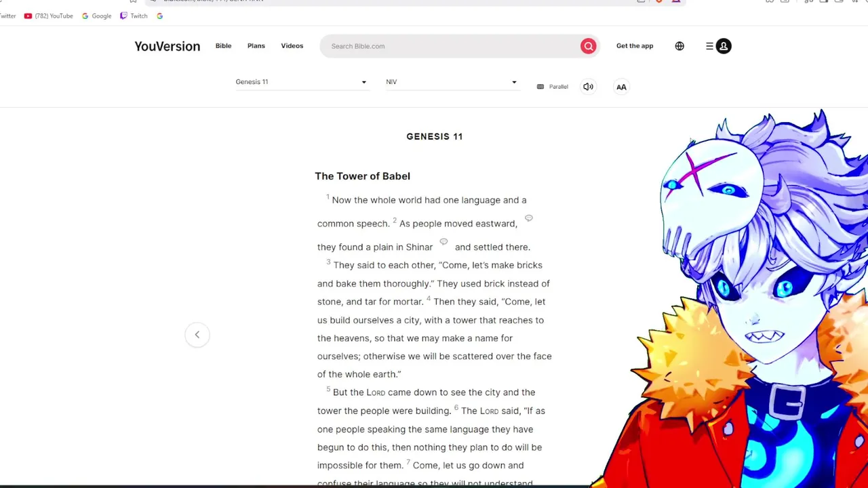The width and height of the screenshot is (868, 488).
Task: Expand the Genesis 11 chapter dropdown
Action: pos(302,82)
